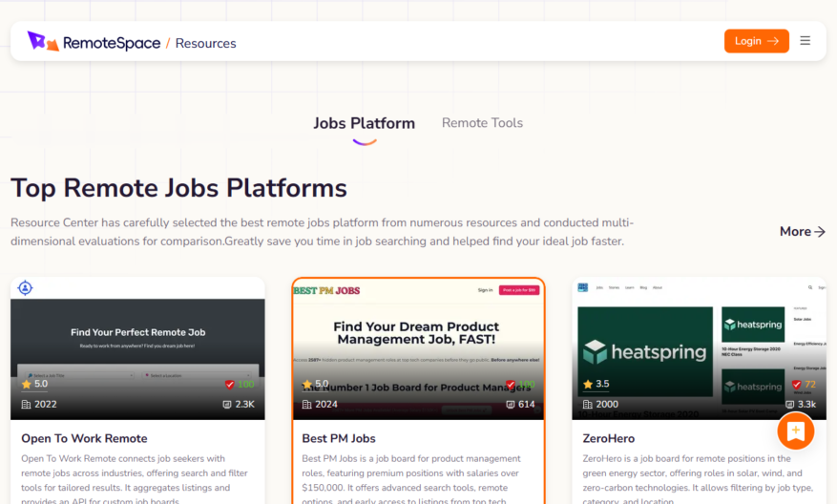Screen dimensions: 837x504
Task: Go to the Resources breadcrumb link
Action: pyautogui.click(x=205, y=43)
